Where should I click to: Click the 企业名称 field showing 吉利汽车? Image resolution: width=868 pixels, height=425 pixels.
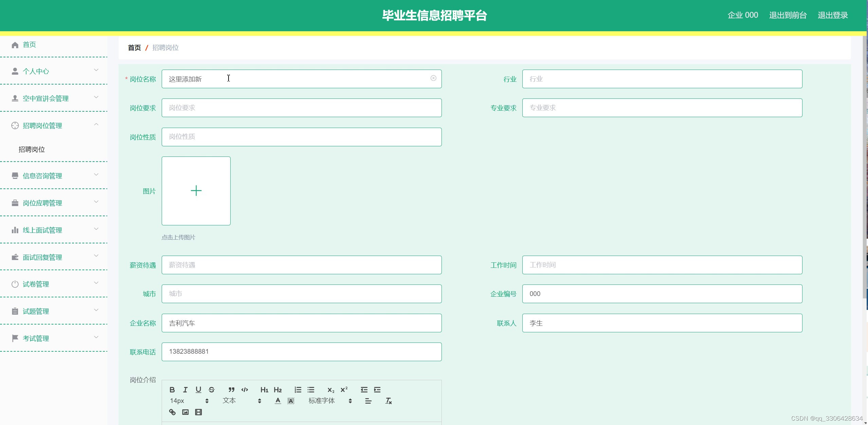302,323
